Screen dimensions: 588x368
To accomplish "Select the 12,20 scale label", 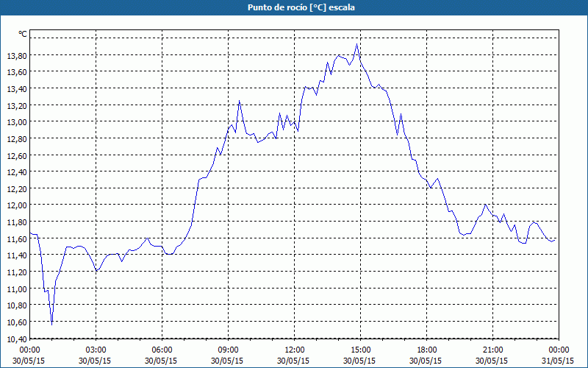I will pos(17,189).
